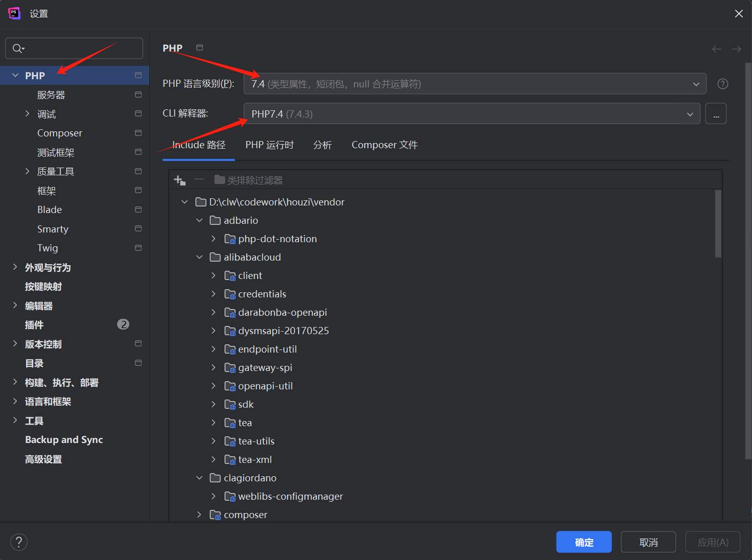Click the project-level icon next to PHP header

[200, 48]
